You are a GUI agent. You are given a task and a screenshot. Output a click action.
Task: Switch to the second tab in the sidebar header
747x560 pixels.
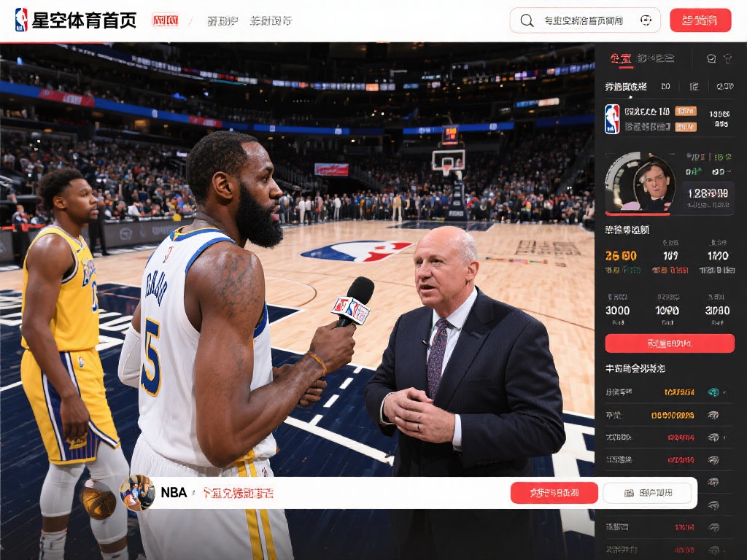click(655, 58)
